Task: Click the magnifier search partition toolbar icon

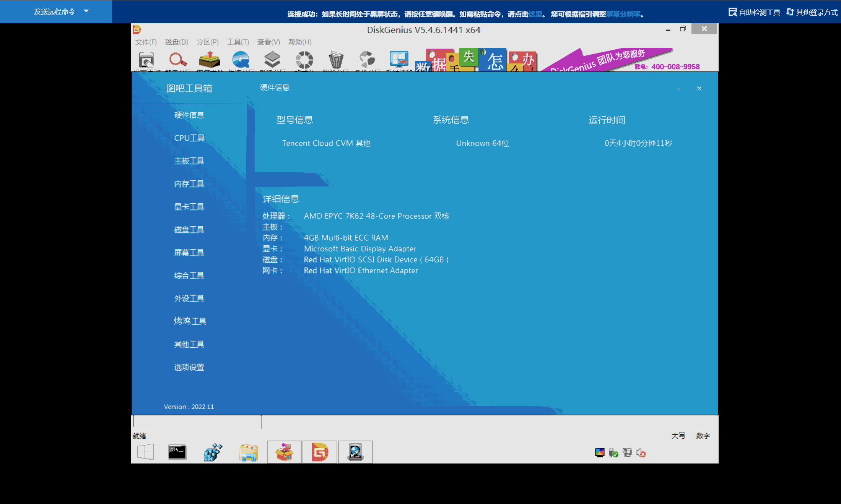Action: [x=178, y=60]
